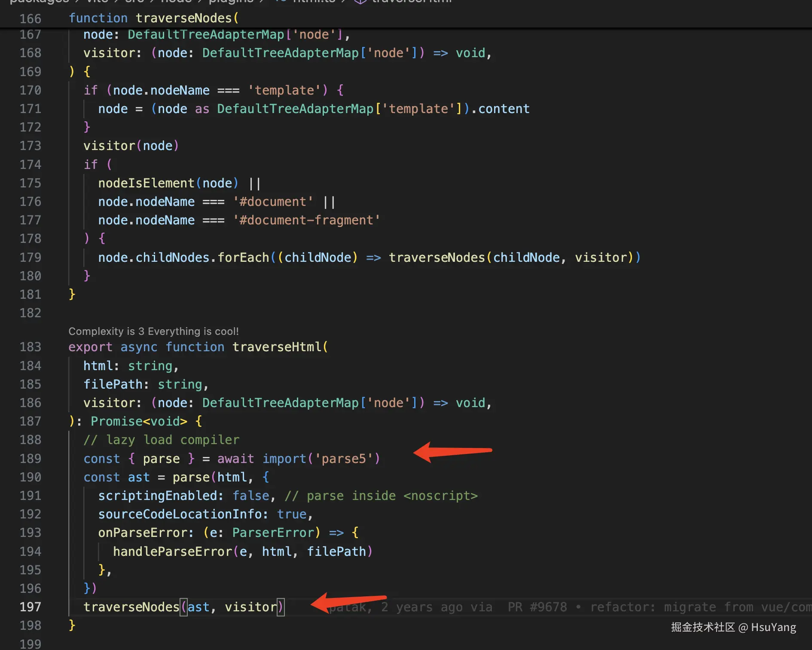
Task: Click the "await" keyword on line 189
Action: pyautogui.click(x=236, y=459)
